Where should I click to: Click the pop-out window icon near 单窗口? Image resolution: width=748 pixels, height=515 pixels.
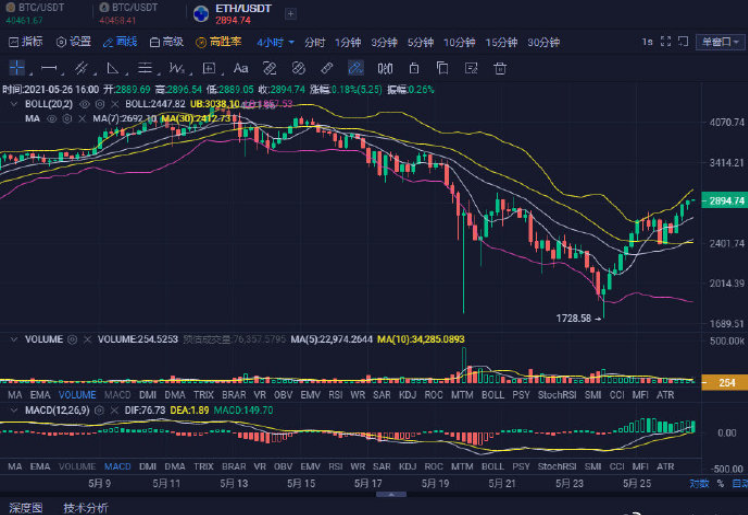coord(683,41)
